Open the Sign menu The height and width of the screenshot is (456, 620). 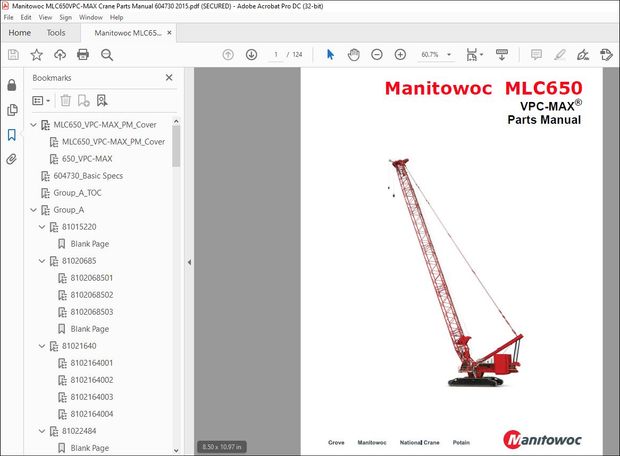[66, 17]
